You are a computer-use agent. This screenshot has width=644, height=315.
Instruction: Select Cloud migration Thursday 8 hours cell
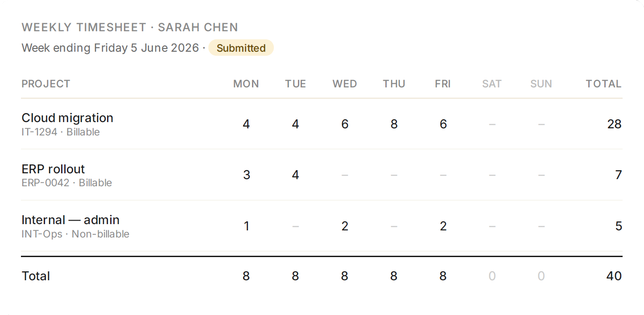click(394, 124)
